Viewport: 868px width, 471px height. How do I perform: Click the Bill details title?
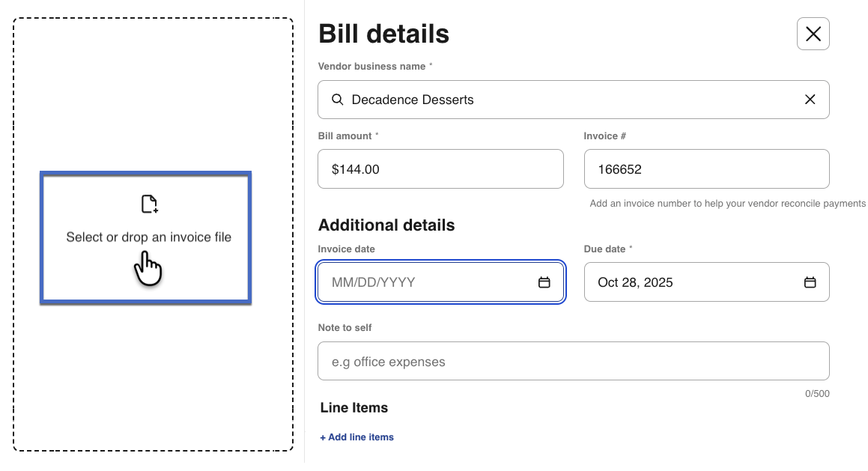(x=383, y=34)
